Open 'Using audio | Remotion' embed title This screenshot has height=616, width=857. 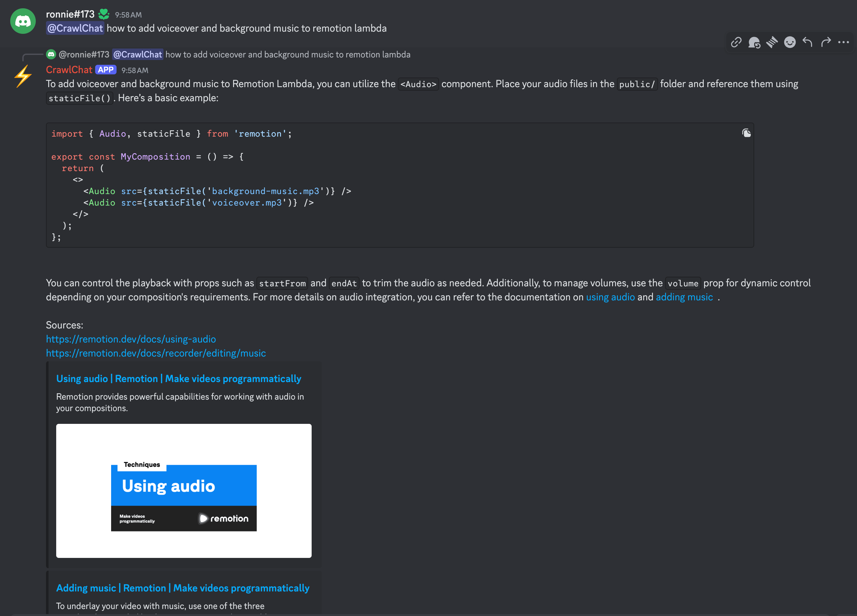click(178, 379)
